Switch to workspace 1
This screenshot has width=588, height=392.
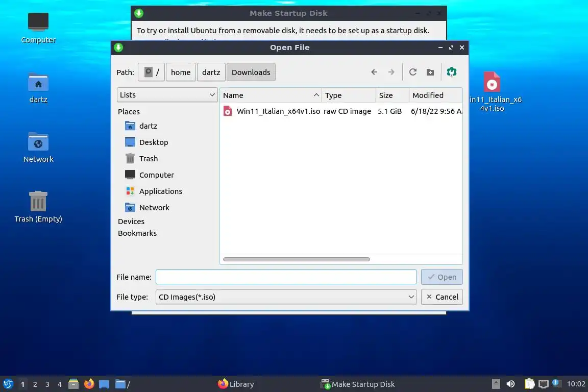pyautogui.click(x=23, y=384)
